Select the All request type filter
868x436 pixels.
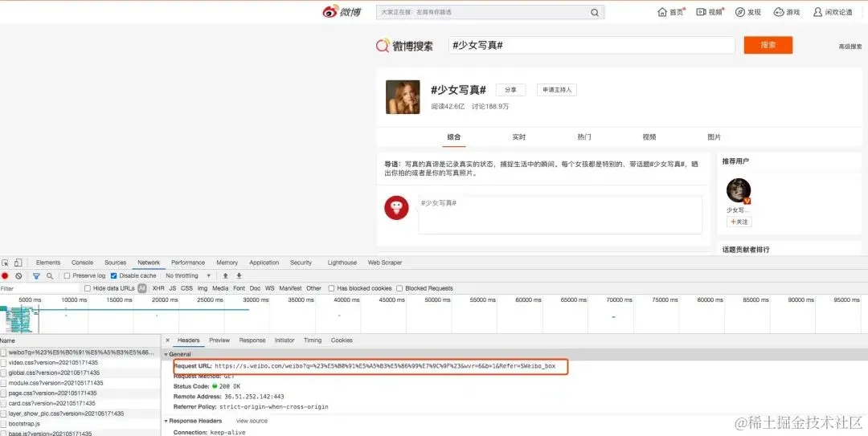coord(142,288)
